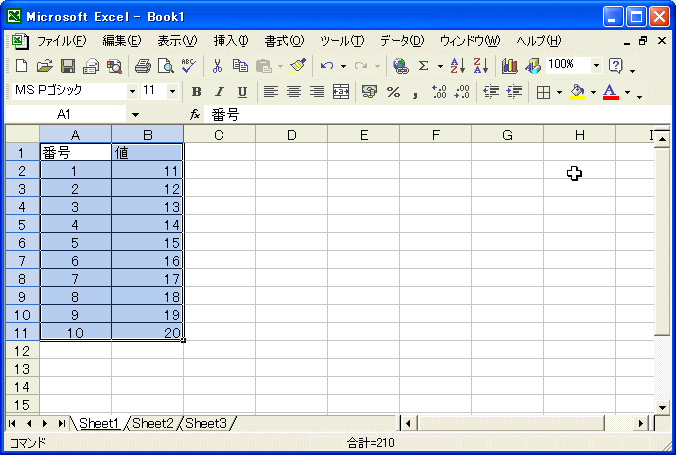Toggle Bold formatting
The image size is (676, 455).
(x=196, y=92)
